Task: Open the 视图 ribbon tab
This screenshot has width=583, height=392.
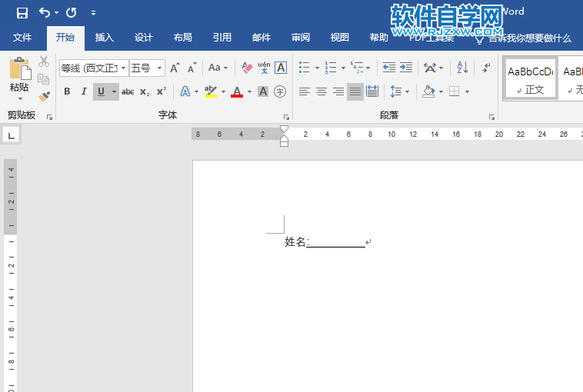Action: tap(340, 38)
